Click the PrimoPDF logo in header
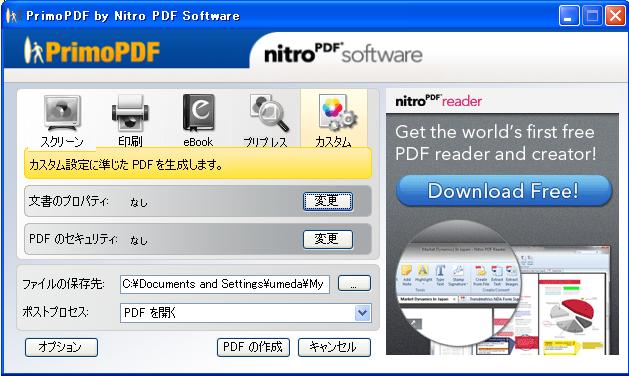 tap(91, 51)
